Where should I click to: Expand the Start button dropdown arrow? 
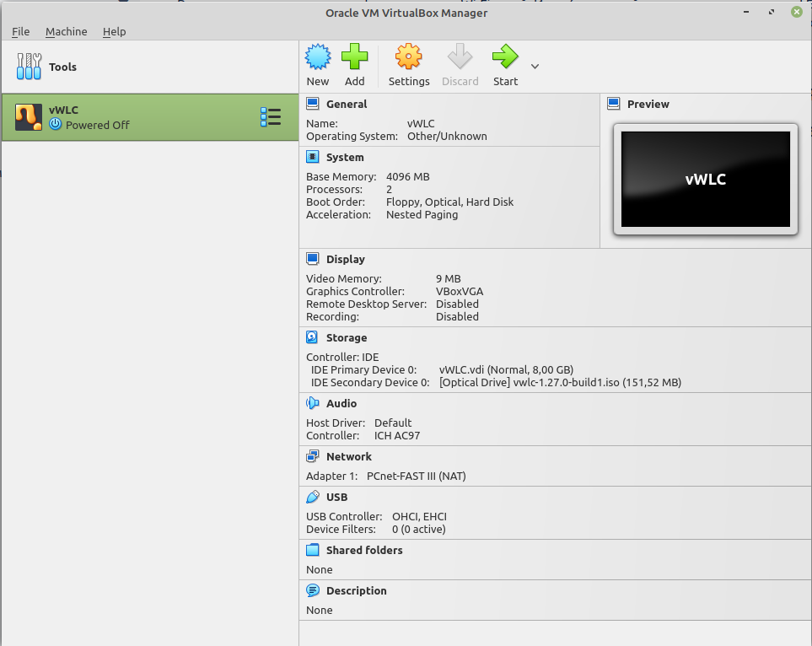535,67
